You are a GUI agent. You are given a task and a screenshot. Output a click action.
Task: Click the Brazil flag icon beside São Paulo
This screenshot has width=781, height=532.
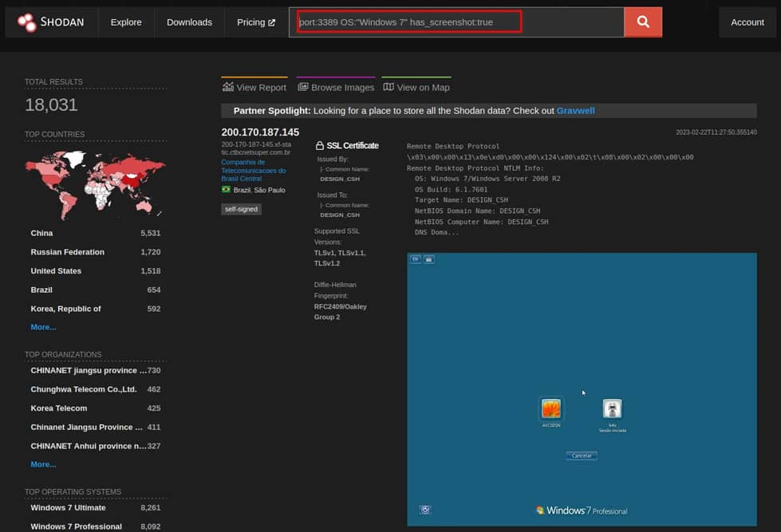coord(227,190)
